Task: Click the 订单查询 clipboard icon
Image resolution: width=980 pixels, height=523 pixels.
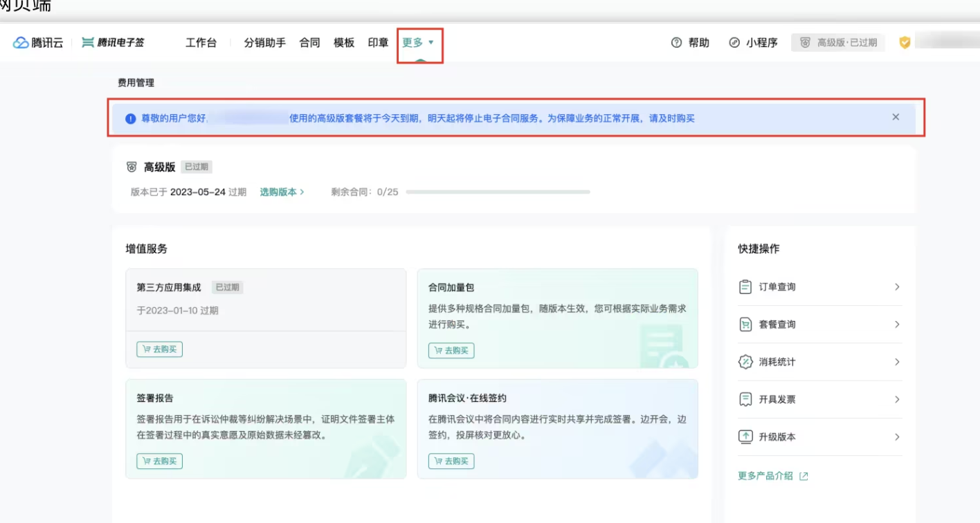Action: click(x=745, y=287)
